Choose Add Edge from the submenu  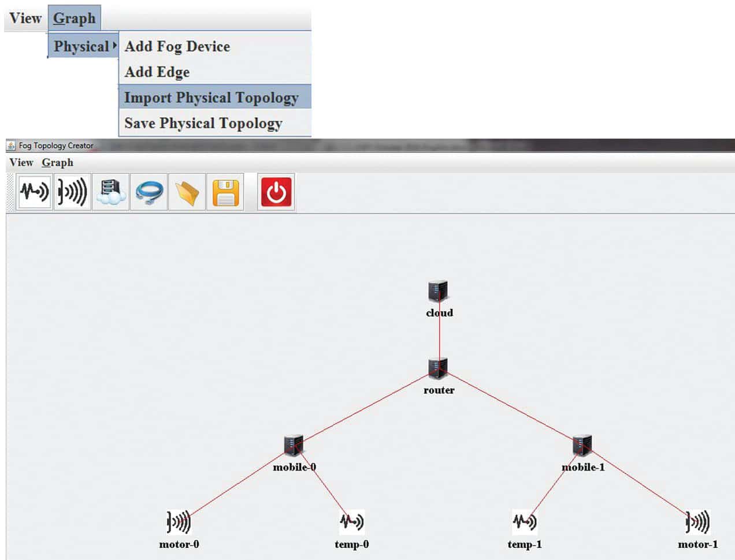[x=157, y=72]
